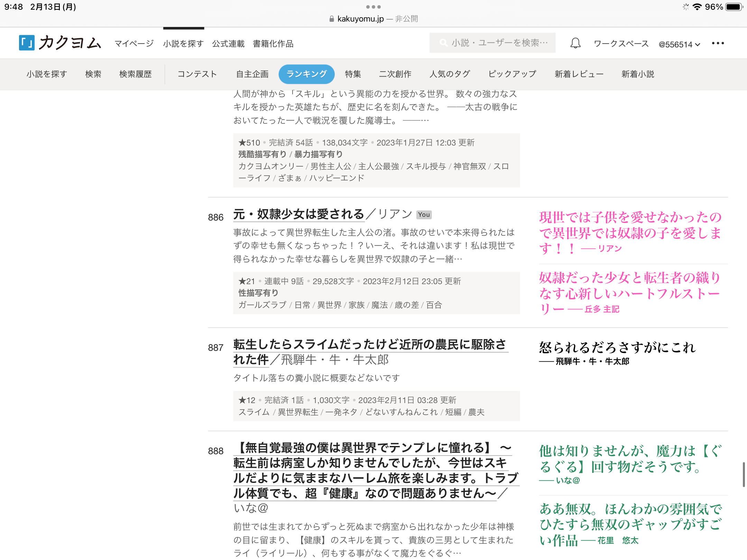747x560 pixels.
Task: Open 書籍化作品 in the top menu
Action: (x=273, y=44)
